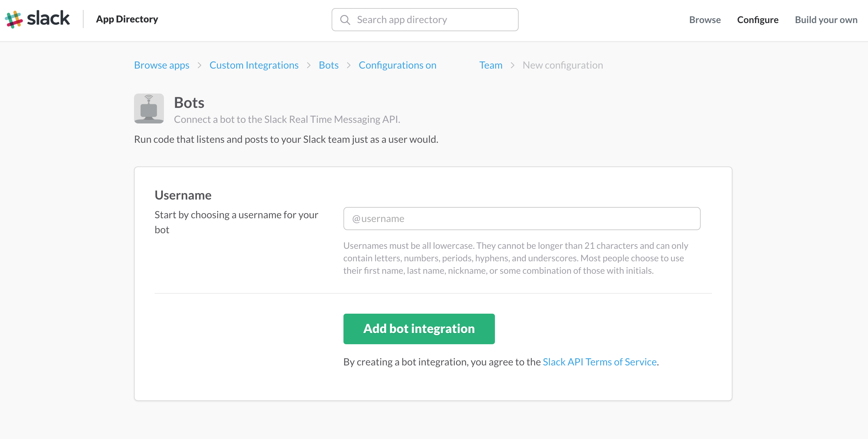Click the Configurations on breadcrumb

click(397, 65)
